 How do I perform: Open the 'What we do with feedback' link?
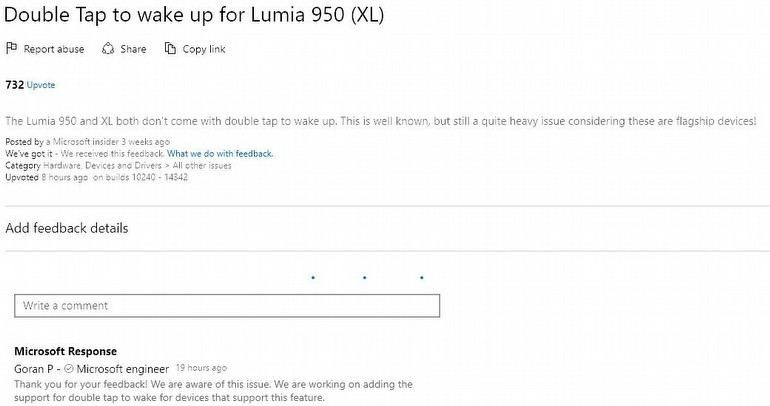pyautogui.click(x=219, y=154)
